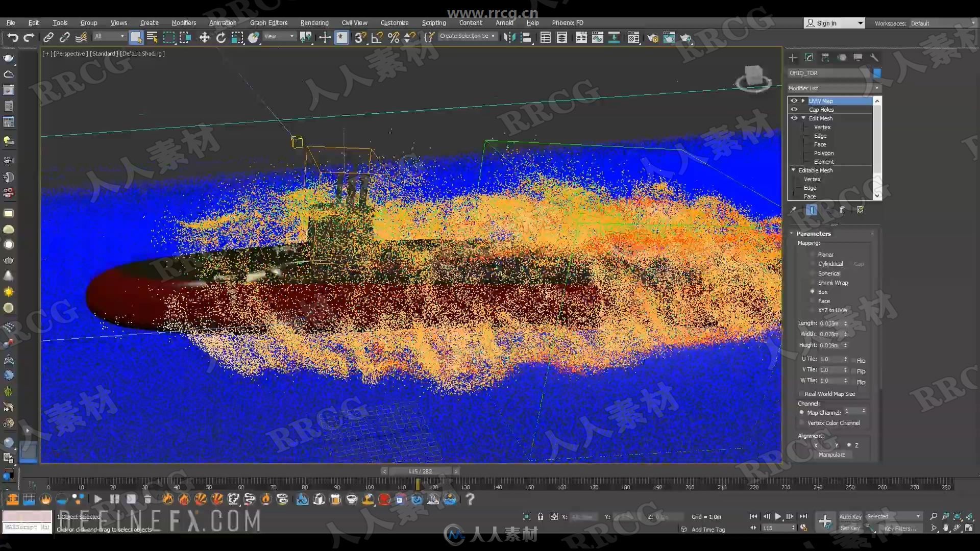Click the Arnold menu item

(504, 22)
